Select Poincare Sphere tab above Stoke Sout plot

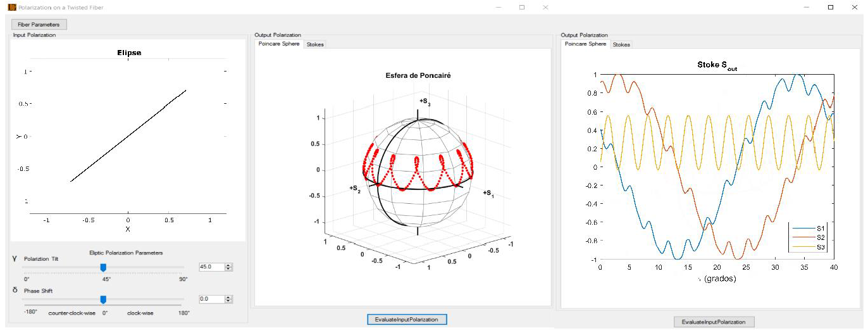click(585, 44)
